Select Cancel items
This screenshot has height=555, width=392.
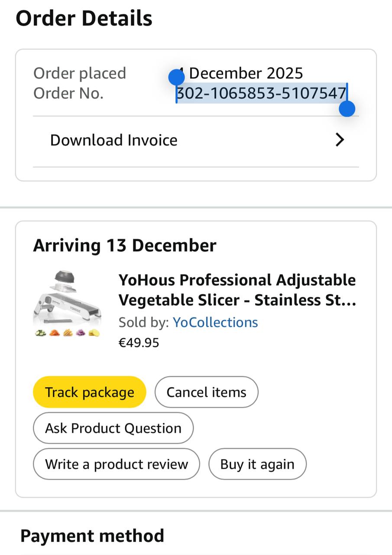point(206,392)
